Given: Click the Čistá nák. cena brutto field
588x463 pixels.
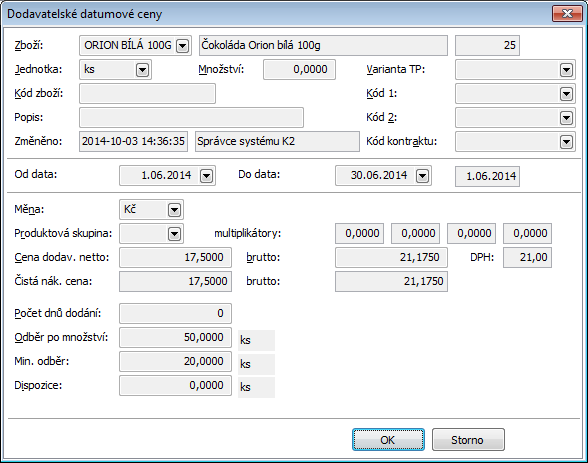Looking at the screenshot, I should click(x=391, y=281).
